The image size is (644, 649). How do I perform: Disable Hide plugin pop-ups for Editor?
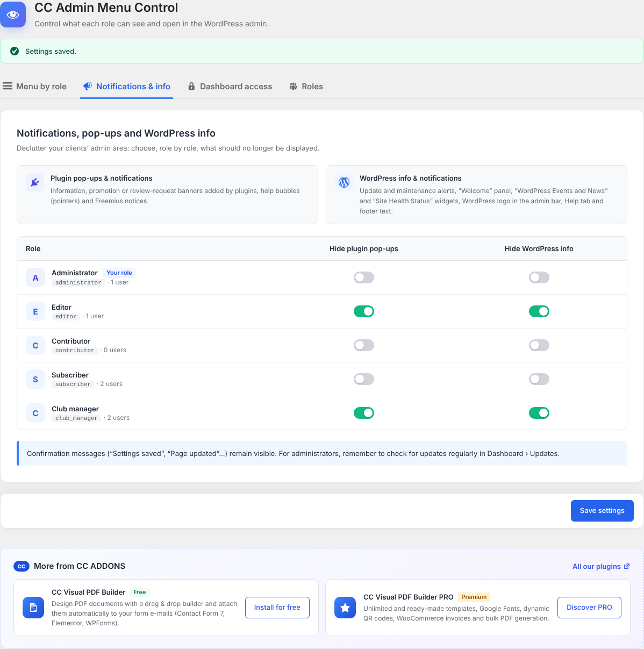pos(364,311)
